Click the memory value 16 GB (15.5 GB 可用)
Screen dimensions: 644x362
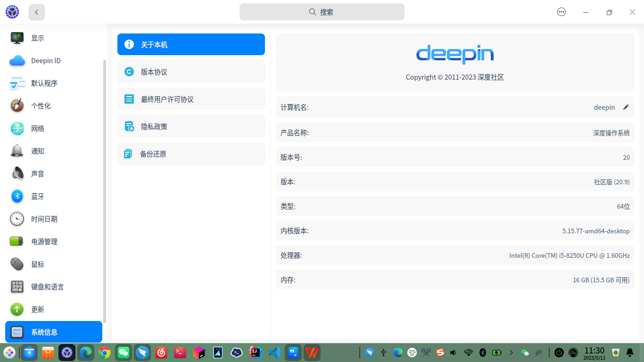click(601, 280)
